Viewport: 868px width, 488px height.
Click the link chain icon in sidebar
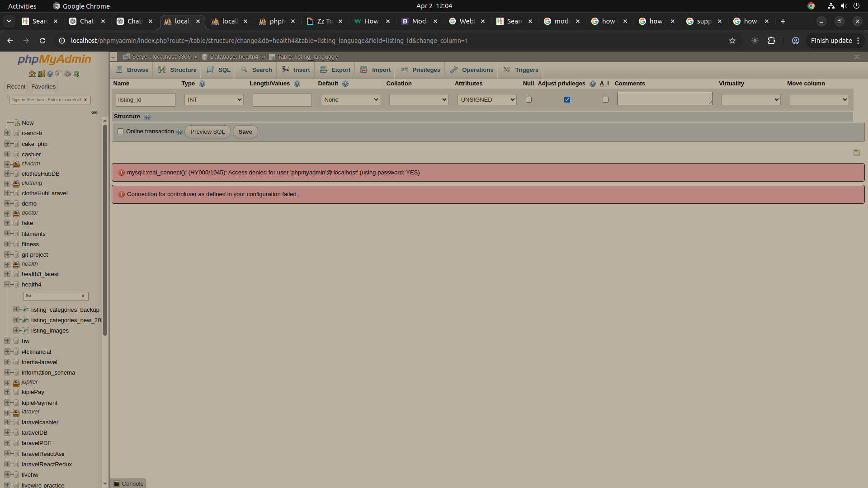coord(94,112)
